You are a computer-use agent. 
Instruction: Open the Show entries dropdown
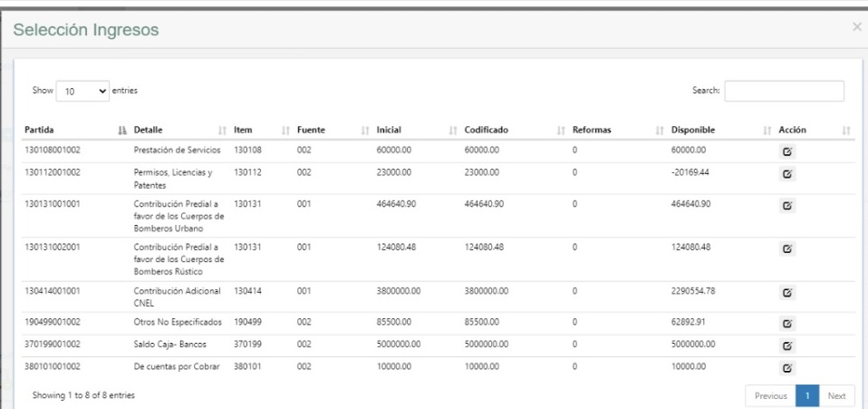[82, 92]
